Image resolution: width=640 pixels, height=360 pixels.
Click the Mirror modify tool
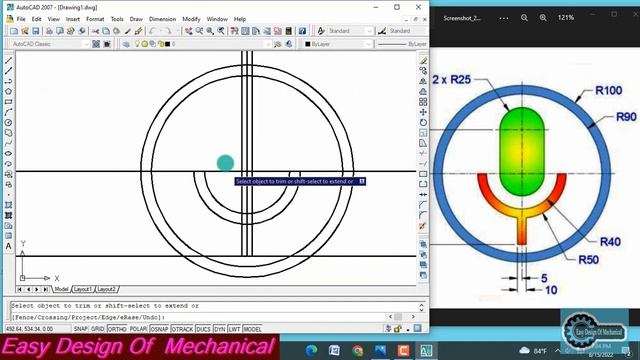point(423,81)
